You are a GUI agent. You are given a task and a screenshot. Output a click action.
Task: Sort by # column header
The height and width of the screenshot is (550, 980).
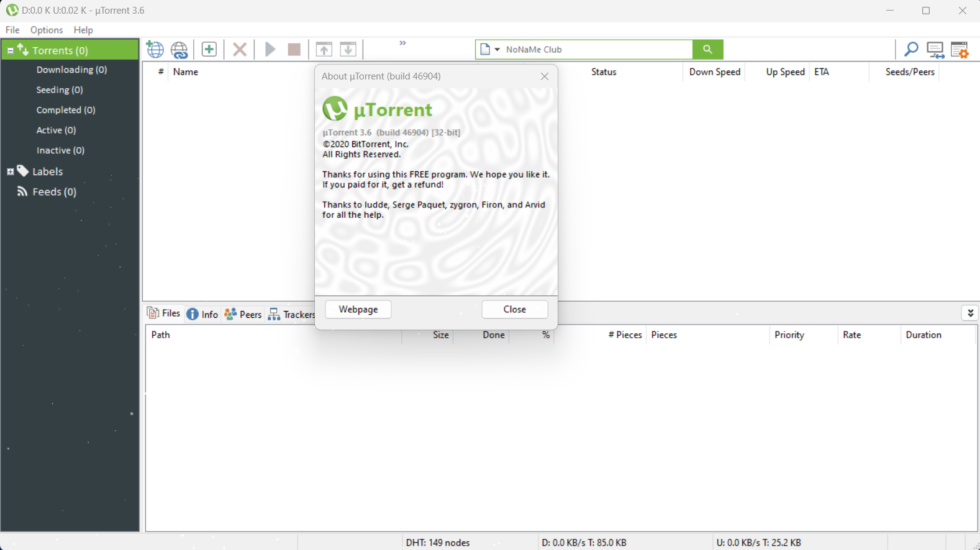click(161, 72)
